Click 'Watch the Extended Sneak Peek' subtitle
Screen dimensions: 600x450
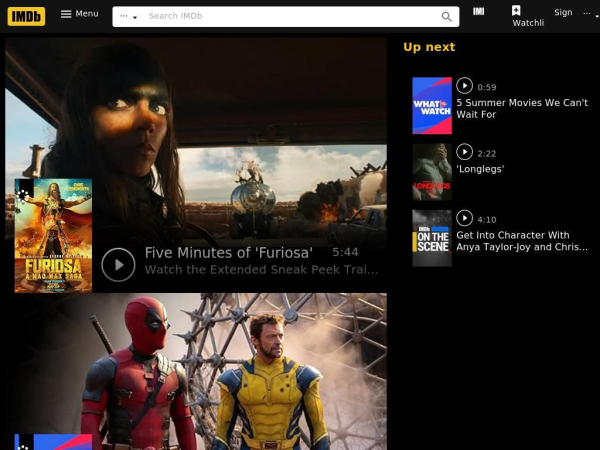(x=261, y=270)
